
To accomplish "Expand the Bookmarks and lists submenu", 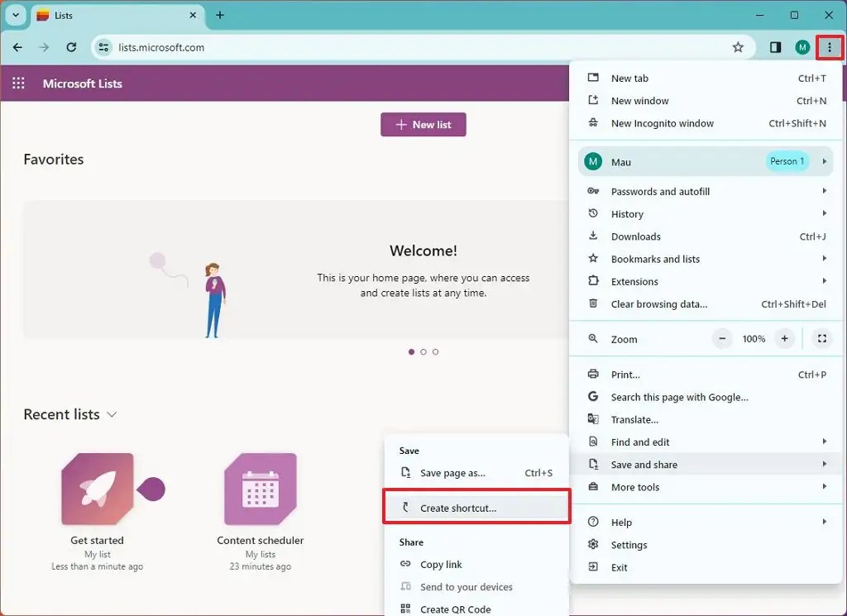I will click(x=655, y=259).
